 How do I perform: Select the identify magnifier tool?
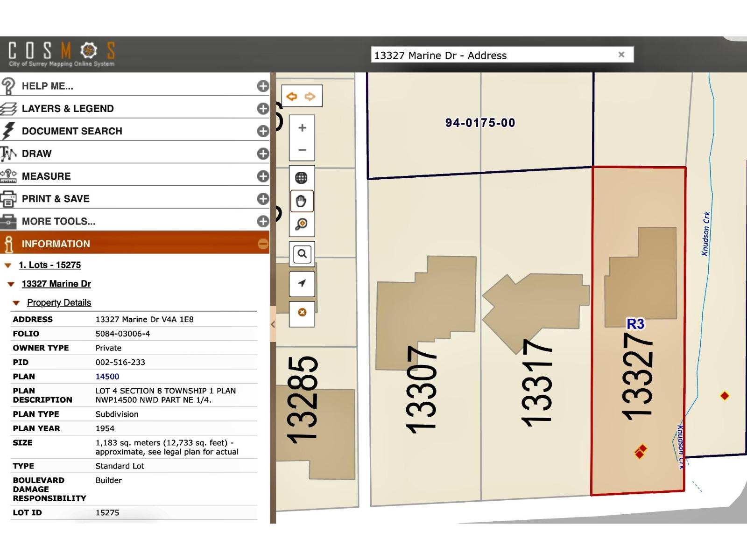(x=302, y=224)
